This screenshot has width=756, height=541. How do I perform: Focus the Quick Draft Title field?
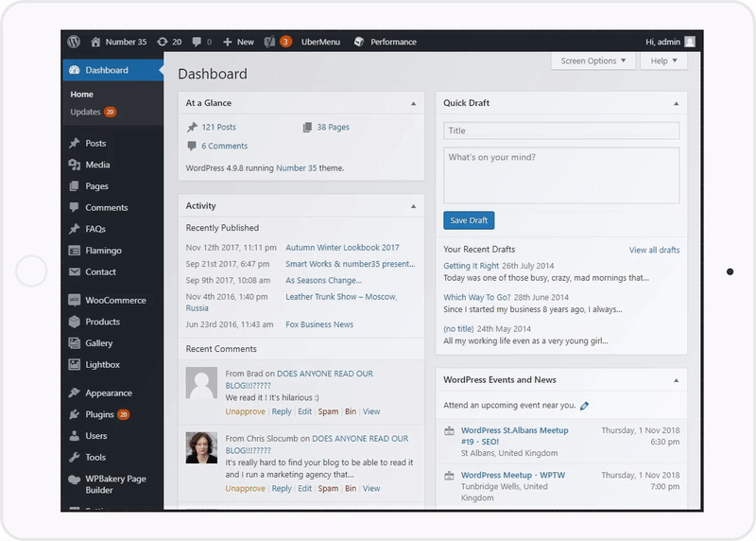point(561,131)
